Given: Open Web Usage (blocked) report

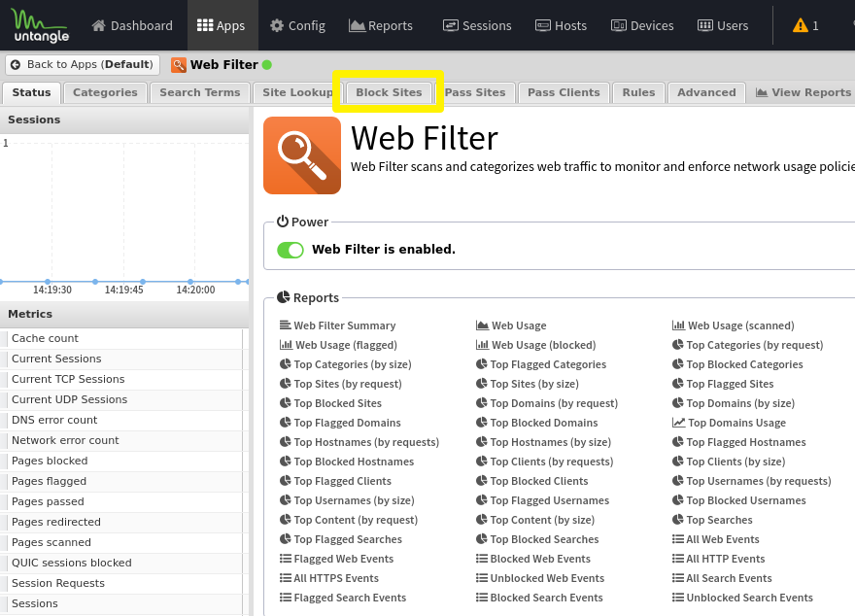Looking at the screenshot, I should 535,345.
